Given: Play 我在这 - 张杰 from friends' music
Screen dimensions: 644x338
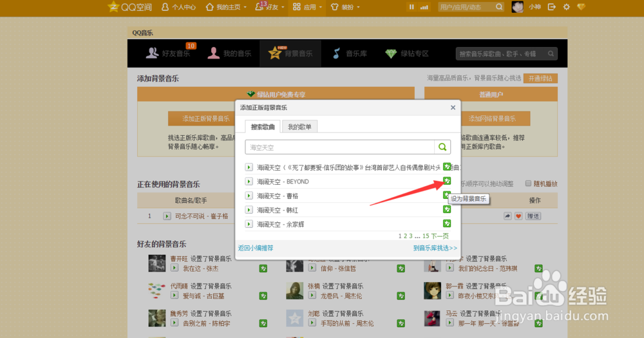Looking at the screenshot, I should tap(175, 268).
